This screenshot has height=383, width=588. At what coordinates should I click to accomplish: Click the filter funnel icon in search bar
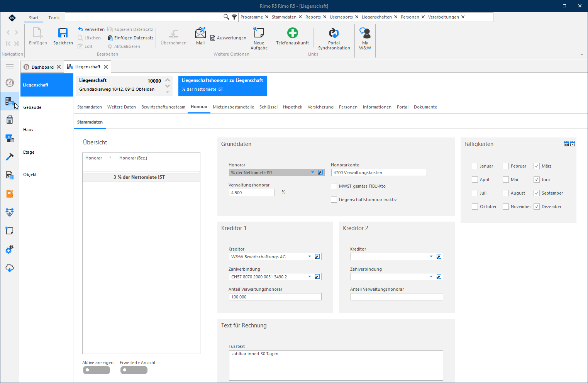(234, 17)
